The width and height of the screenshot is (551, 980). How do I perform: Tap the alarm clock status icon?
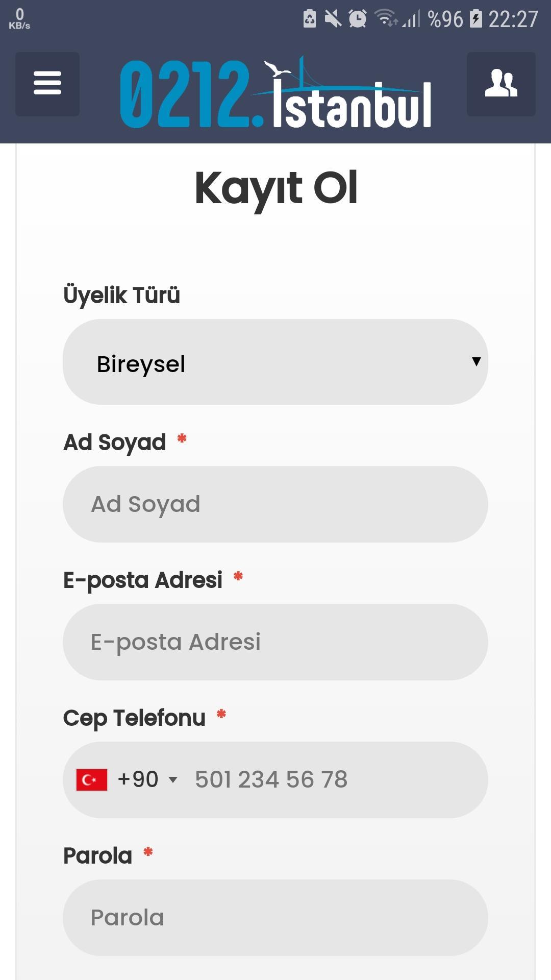coord(358,19)
